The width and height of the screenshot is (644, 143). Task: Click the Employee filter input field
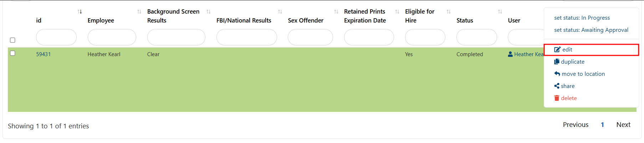click(x=112, y=37)
